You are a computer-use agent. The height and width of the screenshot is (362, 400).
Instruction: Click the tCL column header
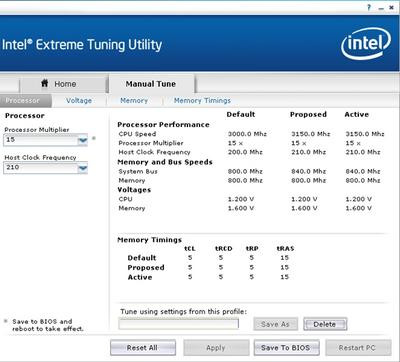(x=190, y=248)
